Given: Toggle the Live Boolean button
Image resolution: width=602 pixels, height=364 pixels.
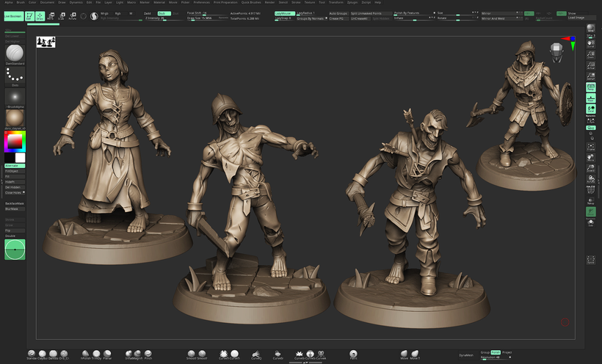Looking at the screenshot, I should click(12, 15).
